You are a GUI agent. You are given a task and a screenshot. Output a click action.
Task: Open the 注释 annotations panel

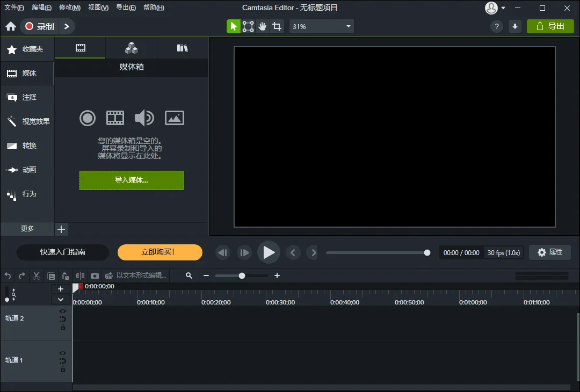click(x=27, y=97)
